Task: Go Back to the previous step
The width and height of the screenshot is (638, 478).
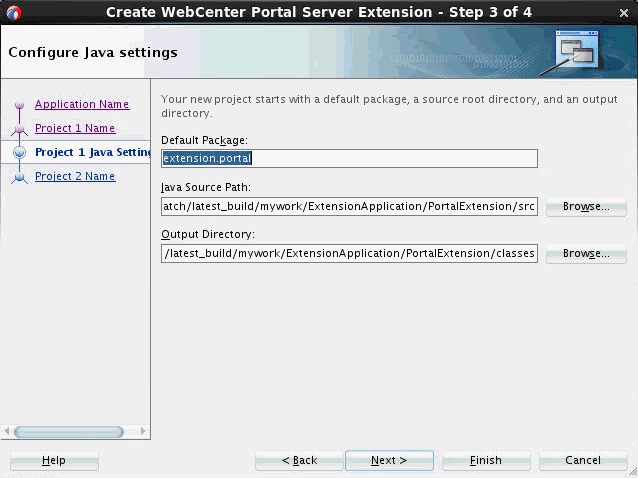Action: [x=299, y=460]
